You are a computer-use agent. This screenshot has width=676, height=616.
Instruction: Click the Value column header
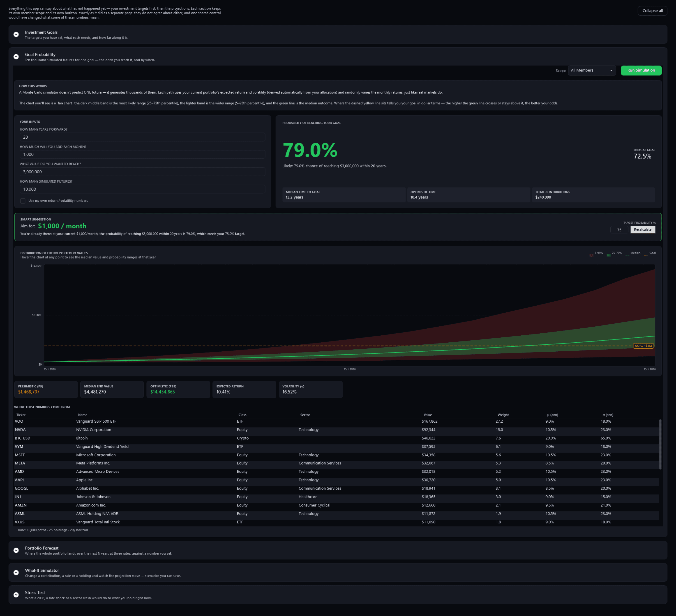[x=427, y=415]
